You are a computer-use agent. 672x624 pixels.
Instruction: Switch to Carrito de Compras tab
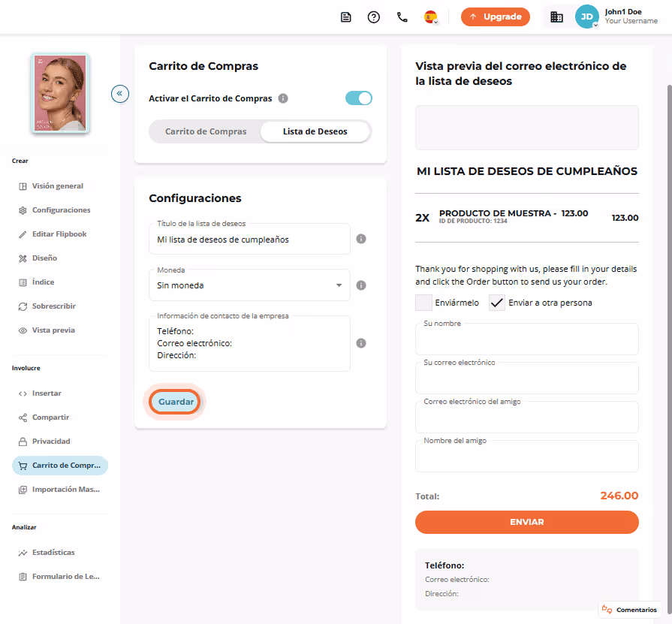coord(206,131)
